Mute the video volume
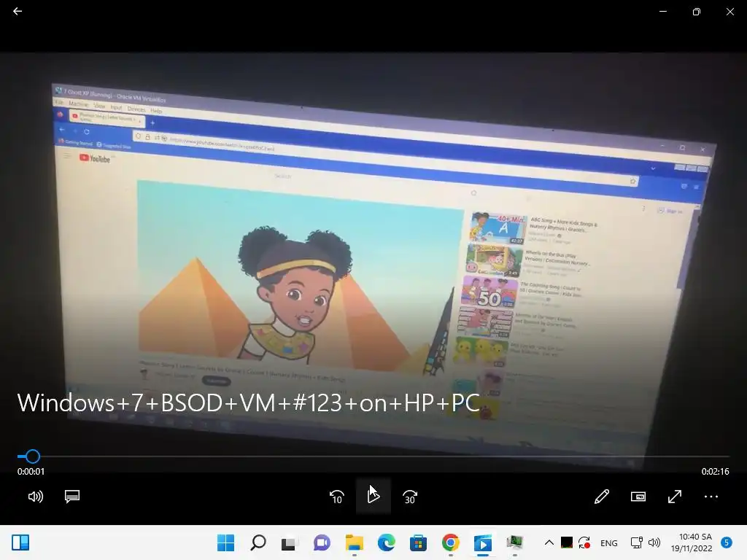This screenshot has height=560, width=747. (x=35, y=497)
